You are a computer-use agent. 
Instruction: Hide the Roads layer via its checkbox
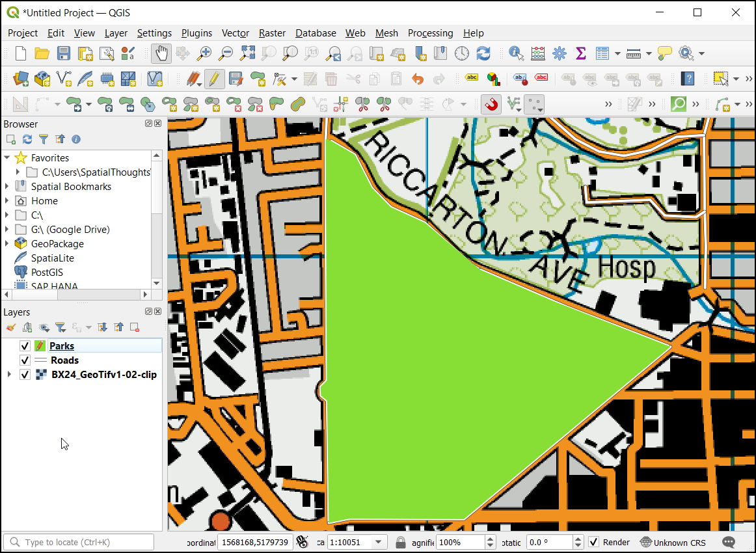pos(25,360)
